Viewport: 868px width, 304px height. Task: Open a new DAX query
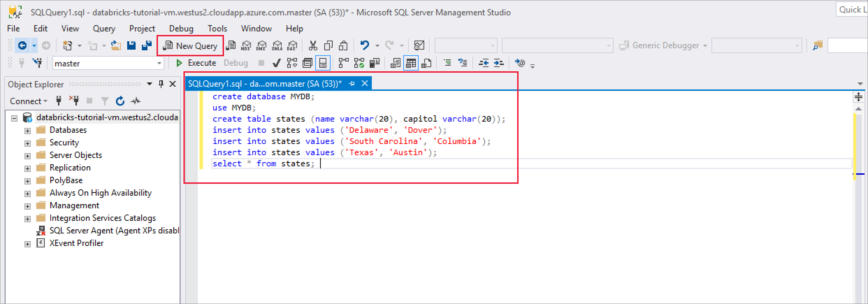point(292,45)
